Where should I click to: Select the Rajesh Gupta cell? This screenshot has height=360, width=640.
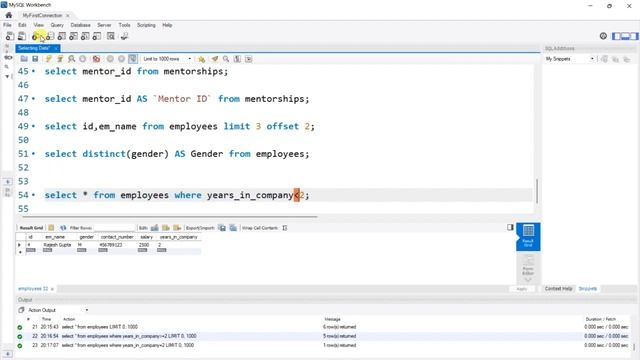tap(58, 245)
